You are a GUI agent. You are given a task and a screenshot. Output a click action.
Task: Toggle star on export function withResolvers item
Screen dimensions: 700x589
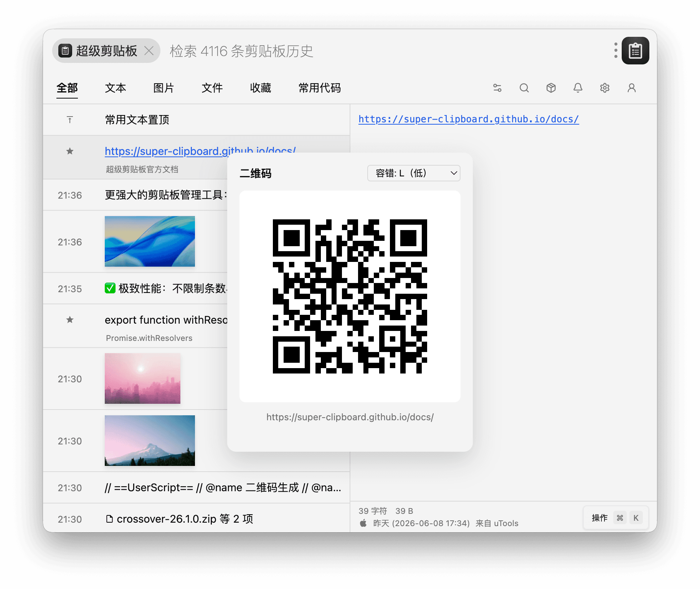pos(70,319)
